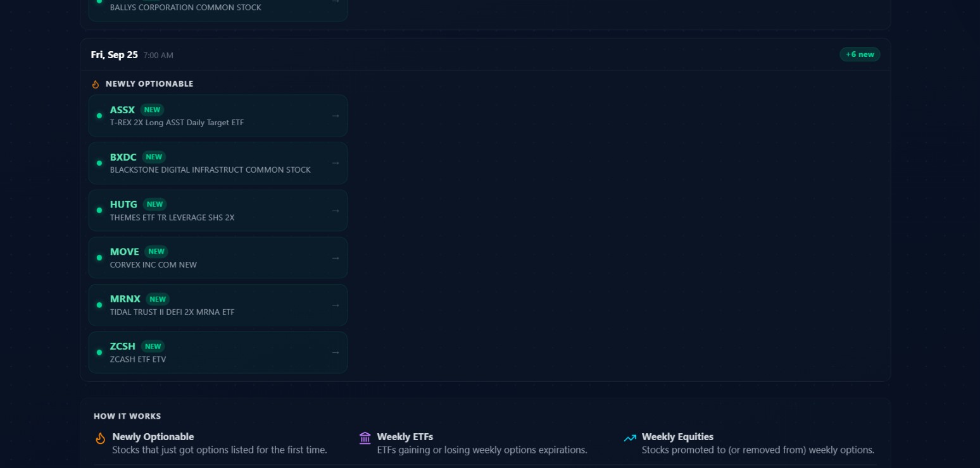Screen dimensions: 980x468
Task: Open the HUTG Themes ETF card
Action: 218,211
